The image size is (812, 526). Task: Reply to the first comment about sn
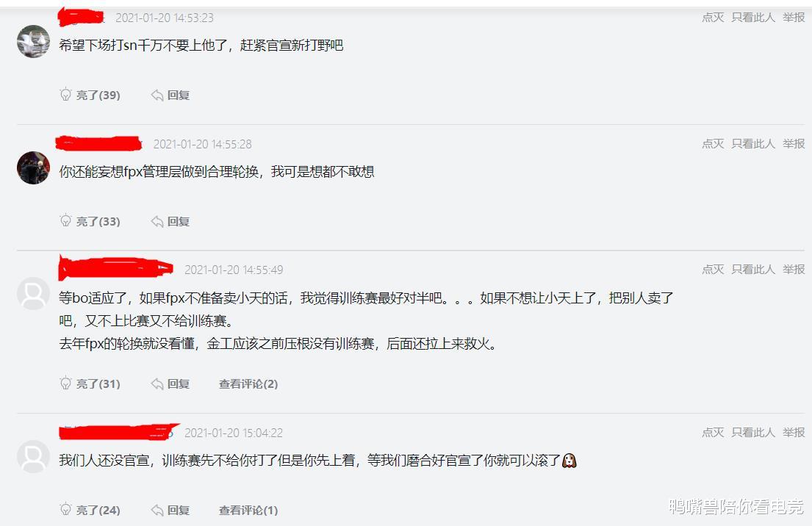170,96
